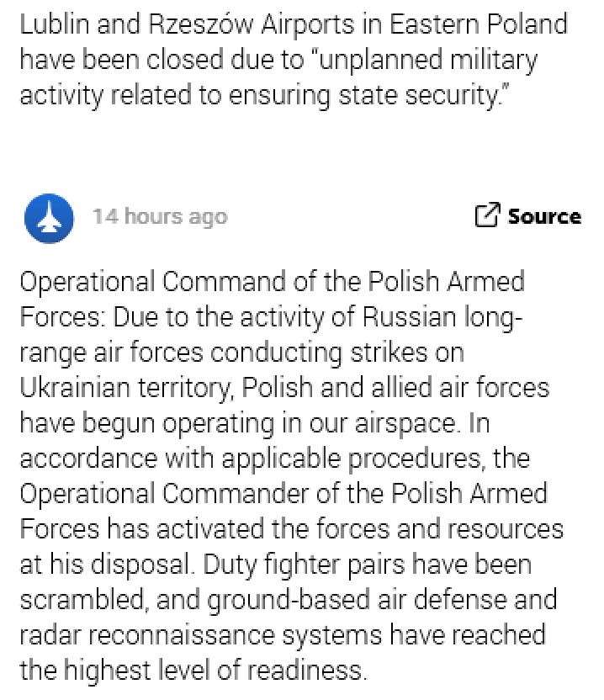Click the line 'Ukrainian territory, Polish and allied air forces'
The width and height of the screenshot is (604, 700).
click(284, 389)
